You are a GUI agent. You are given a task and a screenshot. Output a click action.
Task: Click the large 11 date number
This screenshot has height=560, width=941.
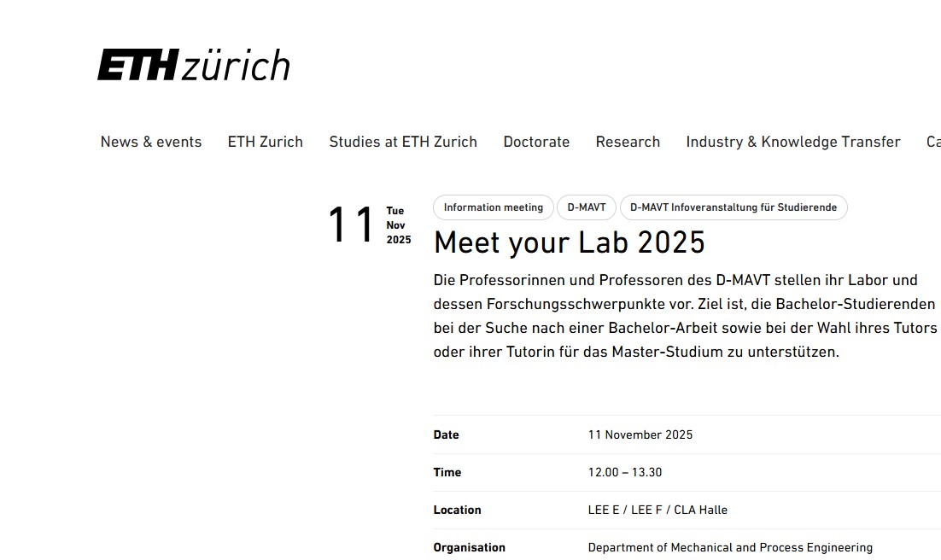click(352, 226)
